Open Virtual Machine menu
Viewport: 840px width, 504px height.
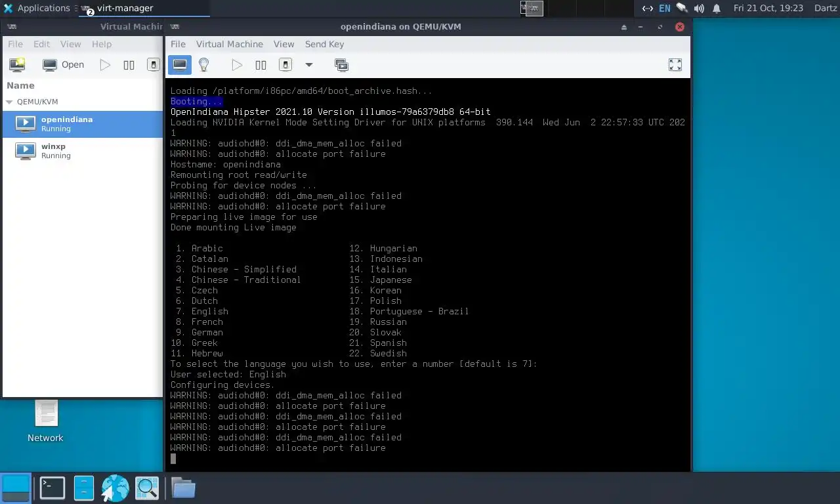(x=229, y=44)
